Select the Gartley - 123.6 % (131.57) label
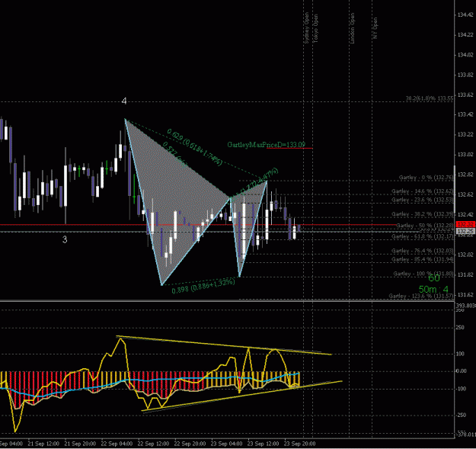Image resolution: width=476 pixels, height=449 pixels. (421, 296)
